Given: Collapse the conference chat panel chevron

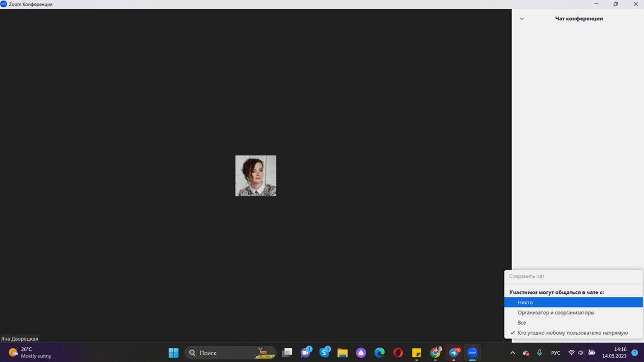Looking at the screenshot, I should [521, 19].
